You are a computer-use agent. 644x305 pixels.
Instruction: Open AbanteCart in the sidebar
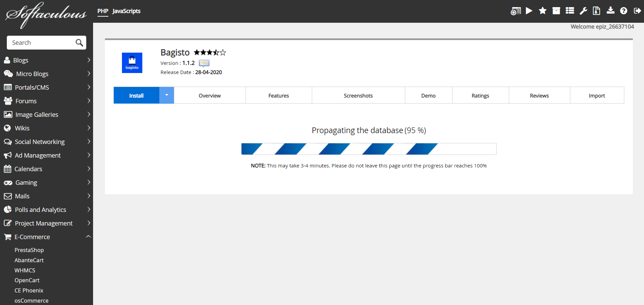(29, 260)
